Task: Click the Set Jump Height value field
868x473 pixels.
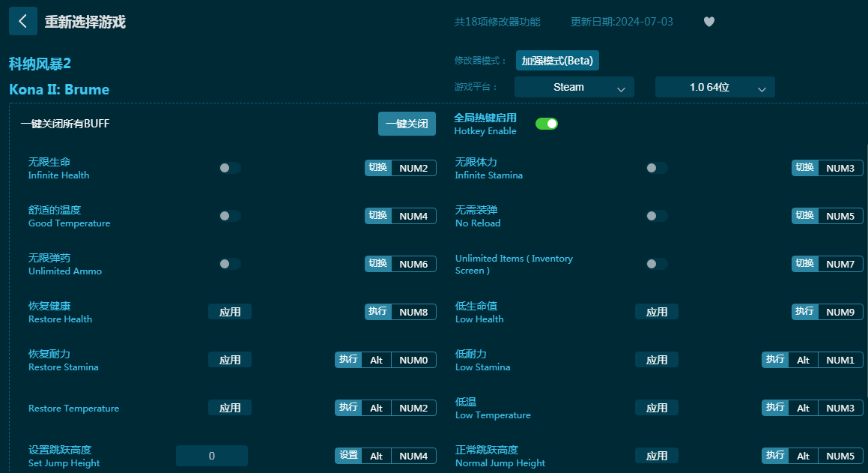Action: [x=211, y=456]
